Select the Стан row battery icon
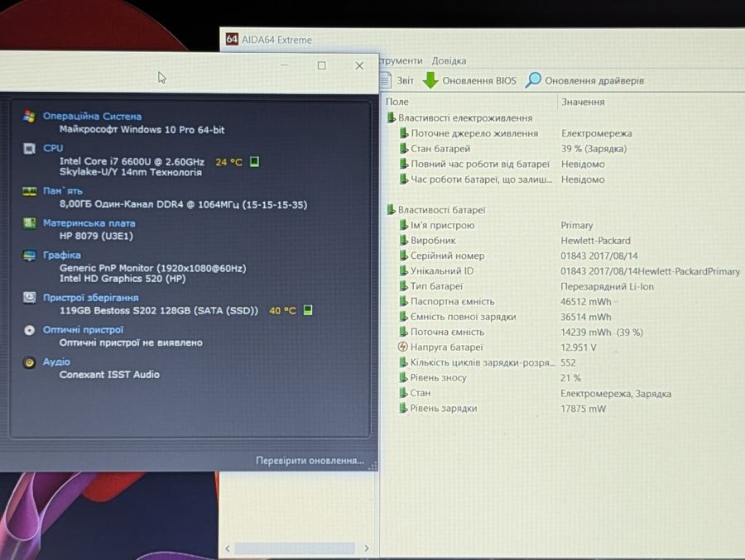 [x=403, y=393]
